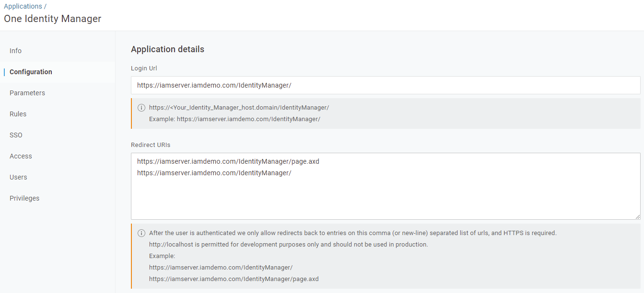Click the page.axd redirect URI line in textarea
The width and height of the screenshot is (644, 293).
point(228,161)
